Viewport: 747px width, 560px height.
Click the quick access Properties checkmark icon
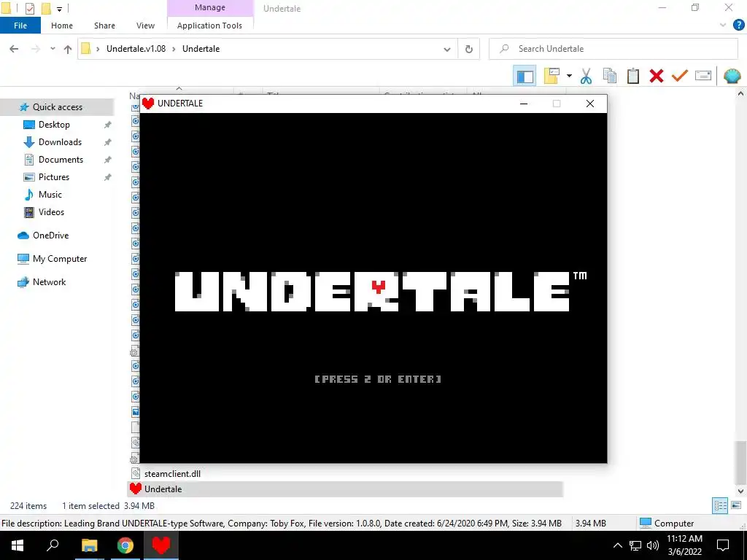pyautogui.click(x=29, y=8)
